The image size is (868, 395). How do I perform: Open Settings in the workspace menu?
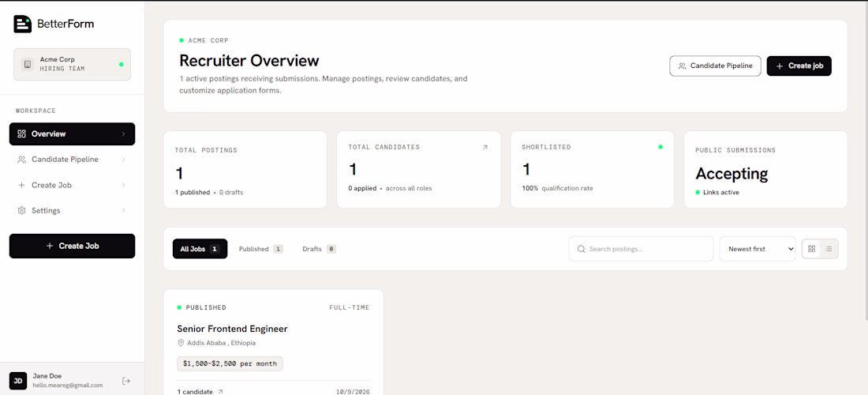(x=72, y=210)
